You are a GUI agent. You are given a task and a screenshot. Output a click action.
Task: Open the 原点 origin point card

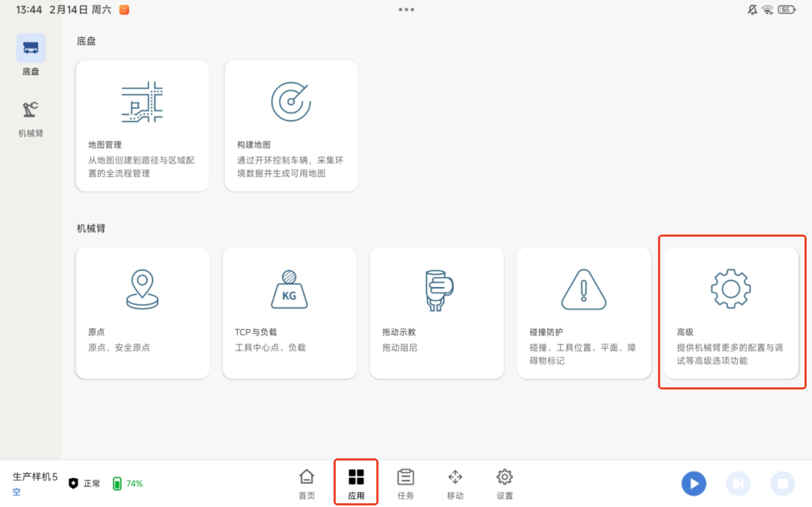tap(142, 313)
